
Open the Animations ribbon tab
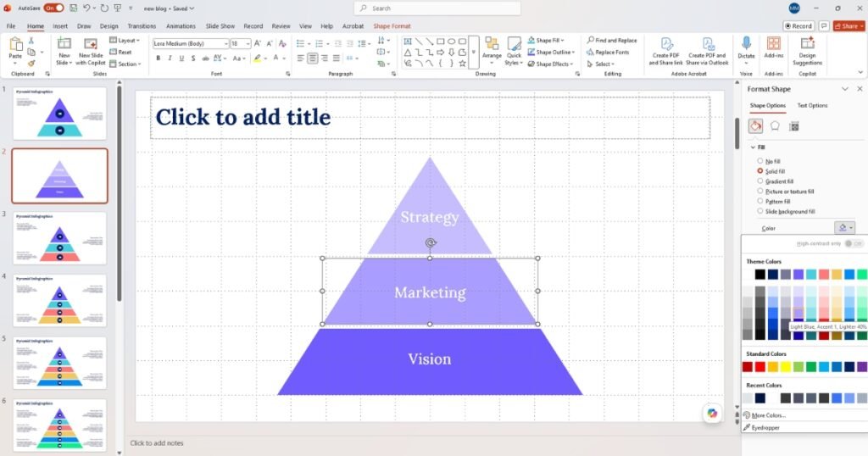181,26
